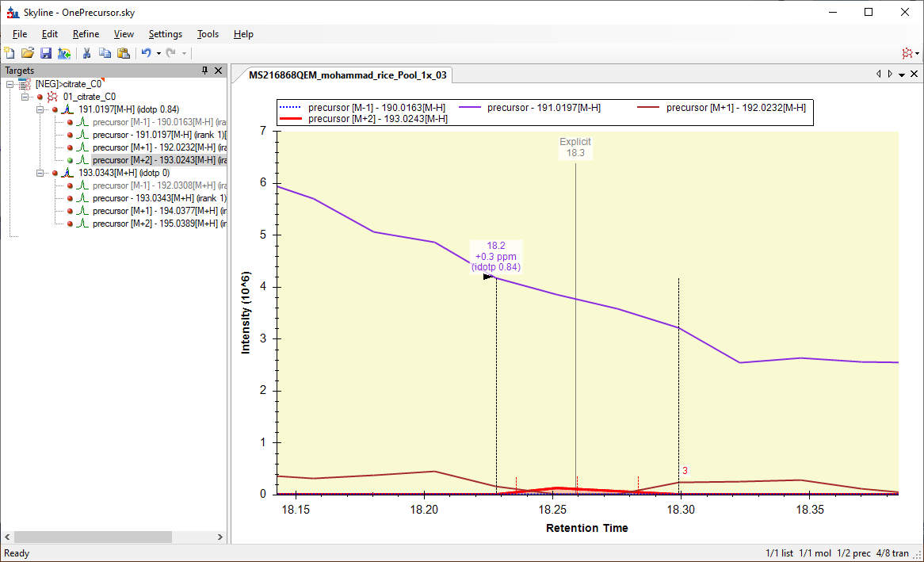Click the Targets panel horizontal scrollbar
Viewport: 924px width, 562px height.
point(94,537)
